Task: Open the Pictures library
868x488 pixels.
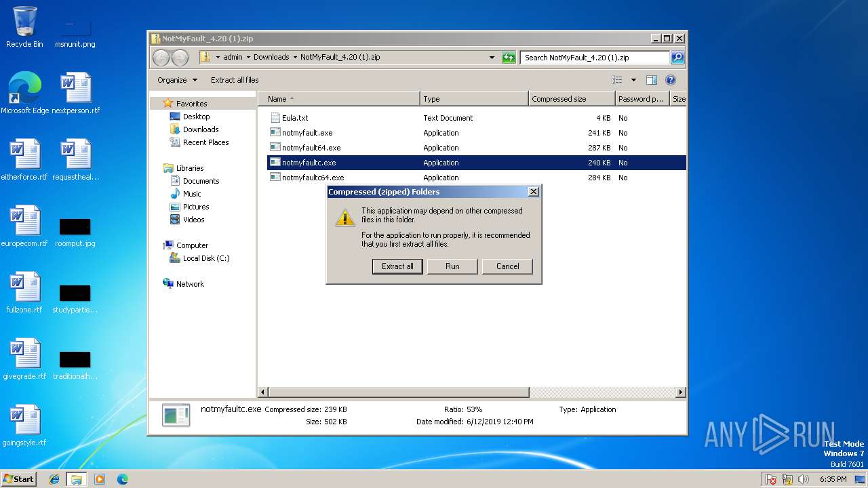Action: tap(195, 207)
